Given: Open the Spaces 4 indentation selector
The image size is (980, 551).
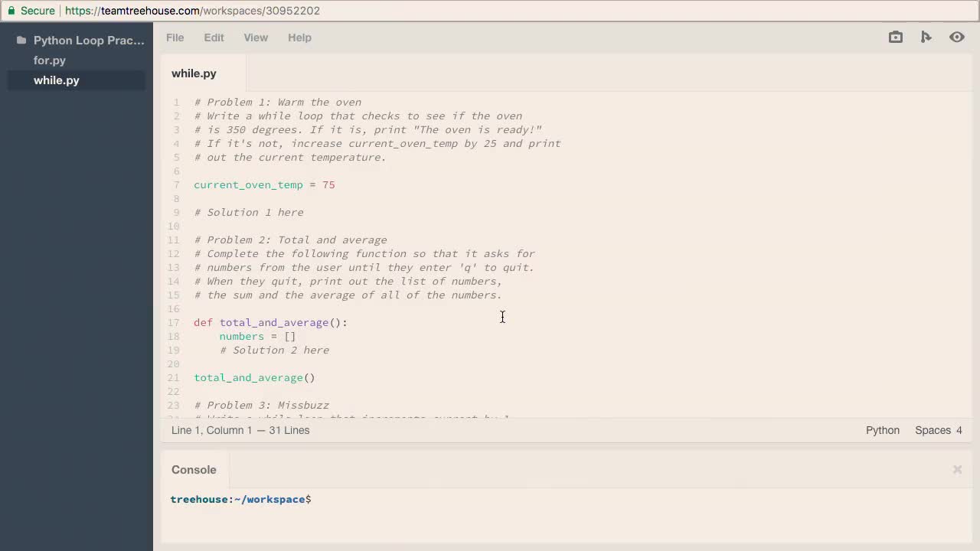Looking at the screenshot, I should pos(938,430).
